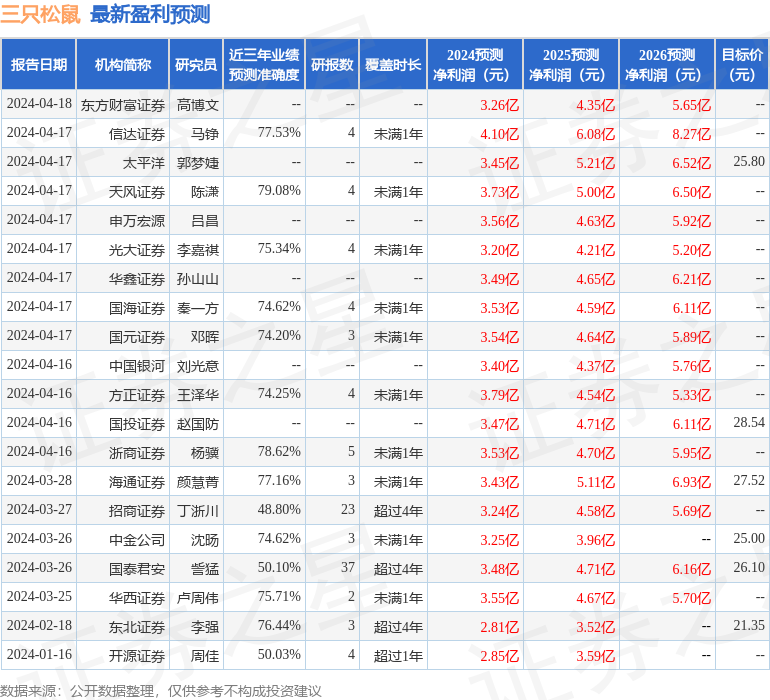Click the 最新盈利预测 heading

(x=150, y=14)
